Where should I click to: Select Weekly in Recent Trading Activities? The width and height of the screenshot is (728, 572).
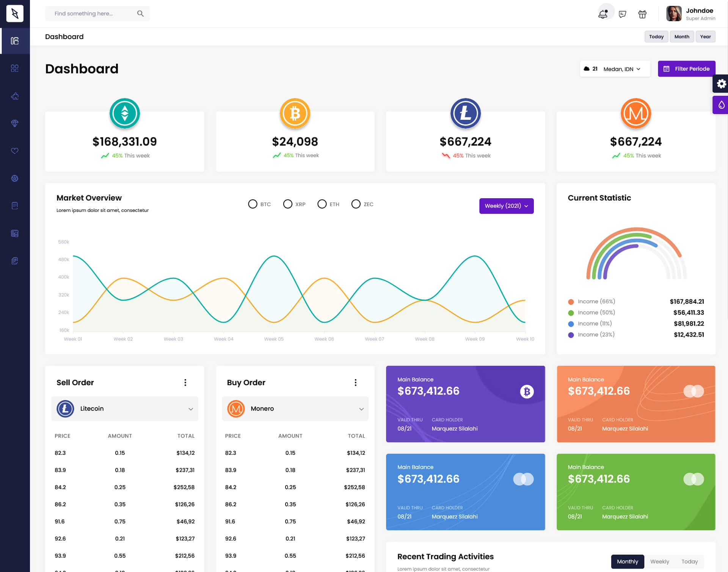pos(659,561)
